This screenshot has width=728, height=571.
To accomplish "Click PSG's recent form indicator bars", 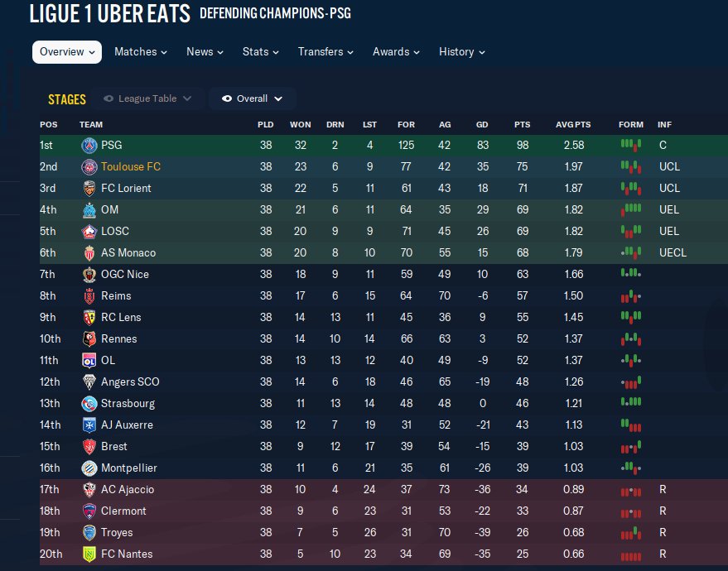I will click(x=630, y=146).
